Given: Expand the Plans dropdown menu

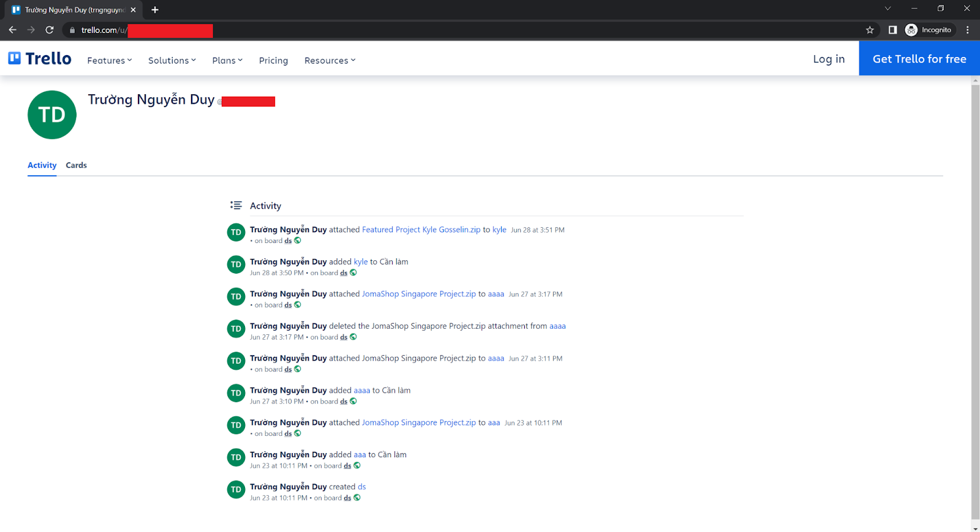Looking at the screenshot, I should pos(227,61).
